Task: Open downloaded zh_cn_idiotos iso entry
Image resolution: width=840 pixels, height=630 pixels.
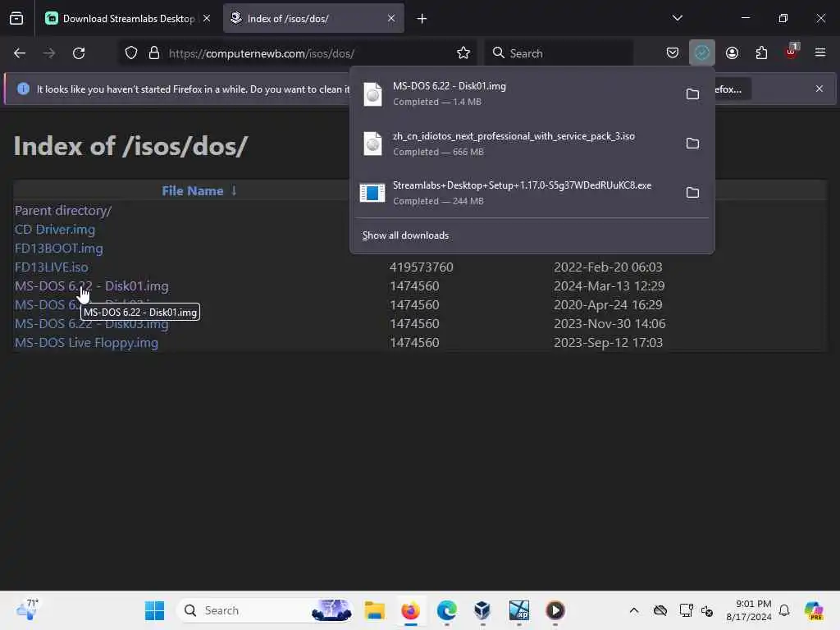Action: click(x=517, y=144)
